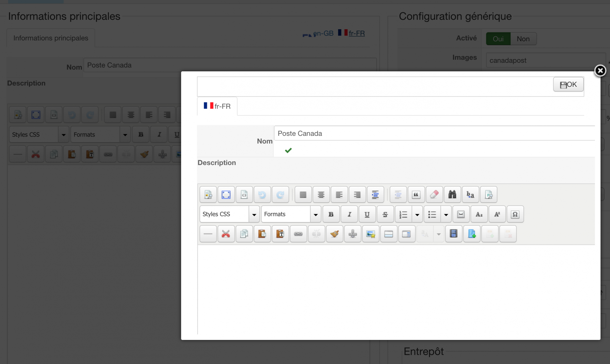Set Activé to Non
The height and width of the screenshot is (364, 610).
(x=523, y=39)
